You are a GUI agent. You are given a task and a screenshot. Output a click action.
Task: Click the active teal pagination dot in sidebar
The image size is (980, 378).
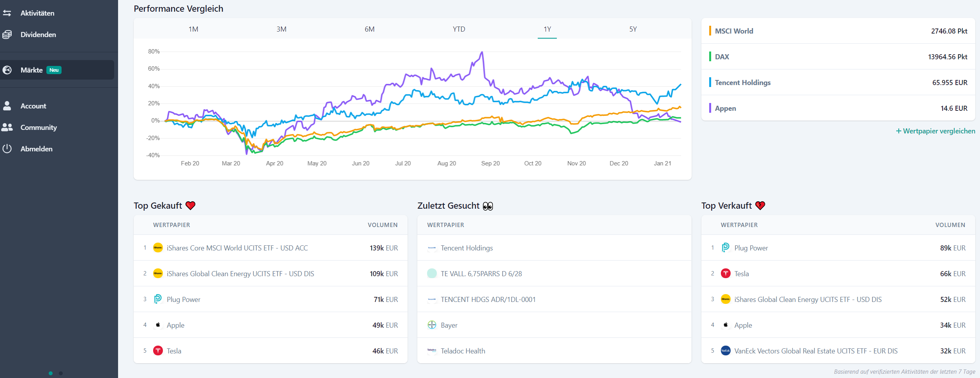coord(51,373)
